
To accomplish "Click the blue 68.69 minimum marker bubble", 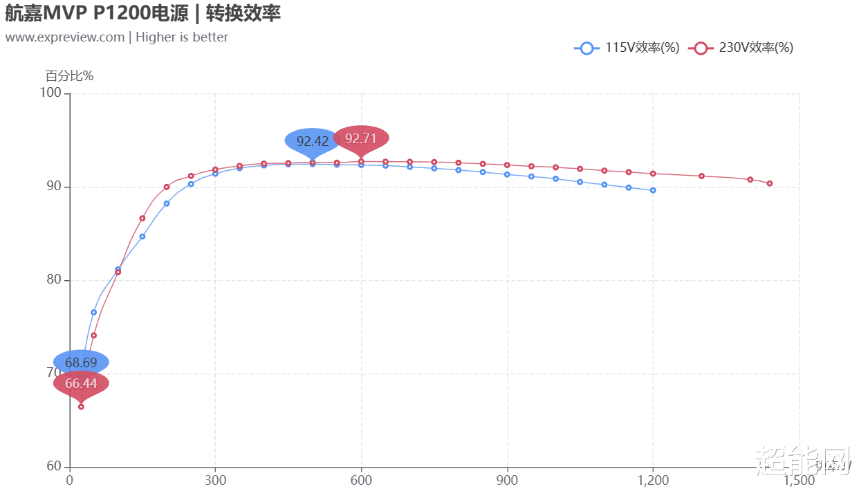I will (81, 362).
